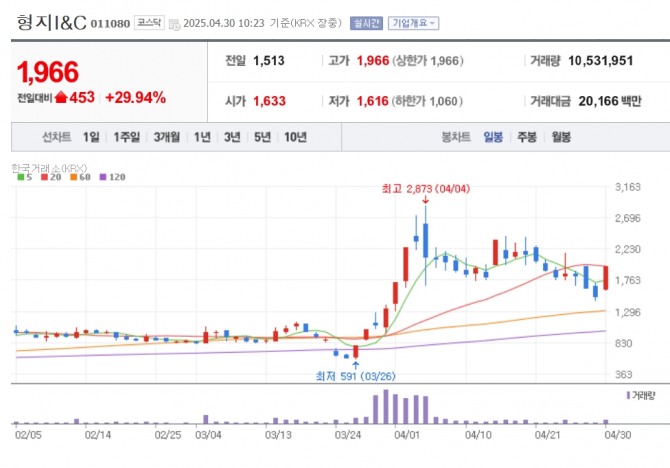
Task: Click the orange 60-day moving average legend
Action: pos(80,177)
